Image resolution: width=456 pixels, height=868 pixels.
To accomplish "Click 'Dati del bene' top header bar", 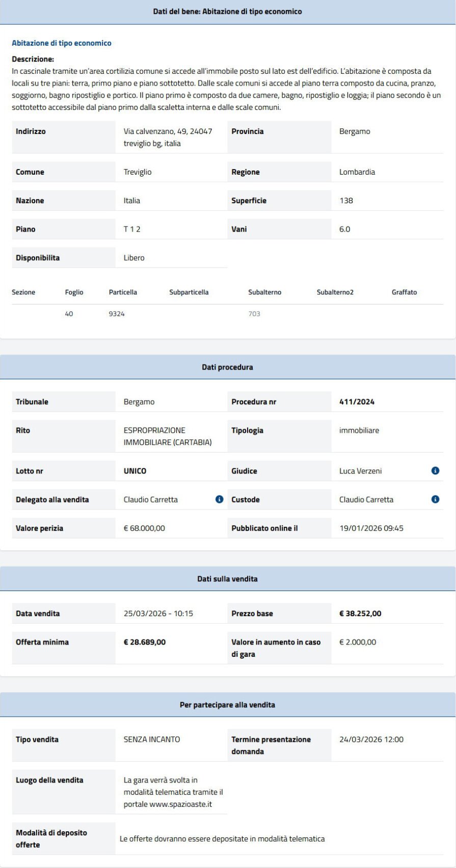I will [x=227, y=12].
